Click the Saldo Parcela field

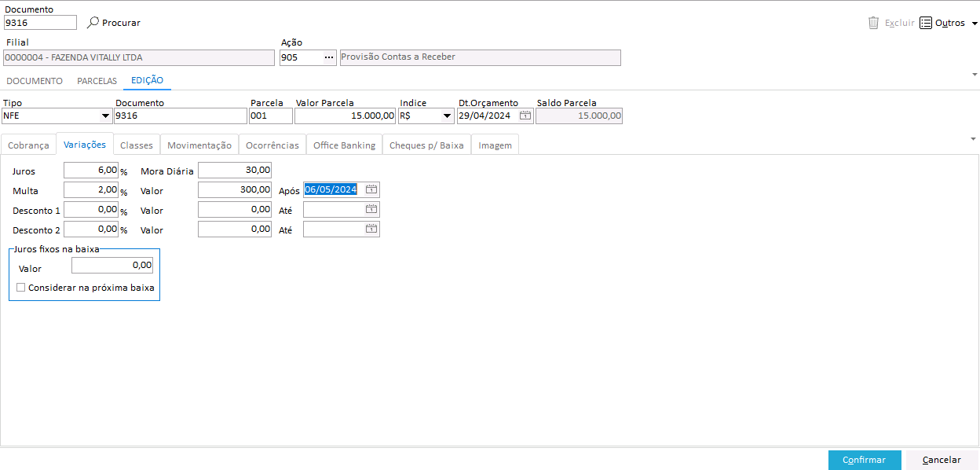(580, 116)
